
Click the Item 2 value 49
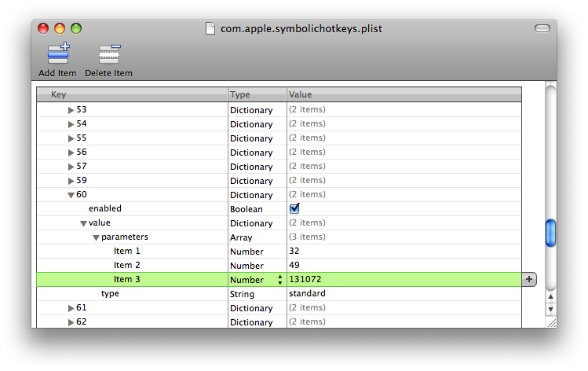[294, 265]
